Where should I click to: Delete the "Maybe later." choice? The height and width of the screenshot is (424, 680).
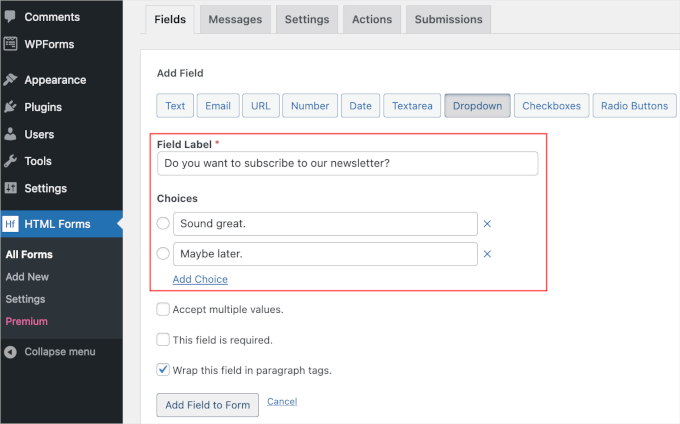488,254
